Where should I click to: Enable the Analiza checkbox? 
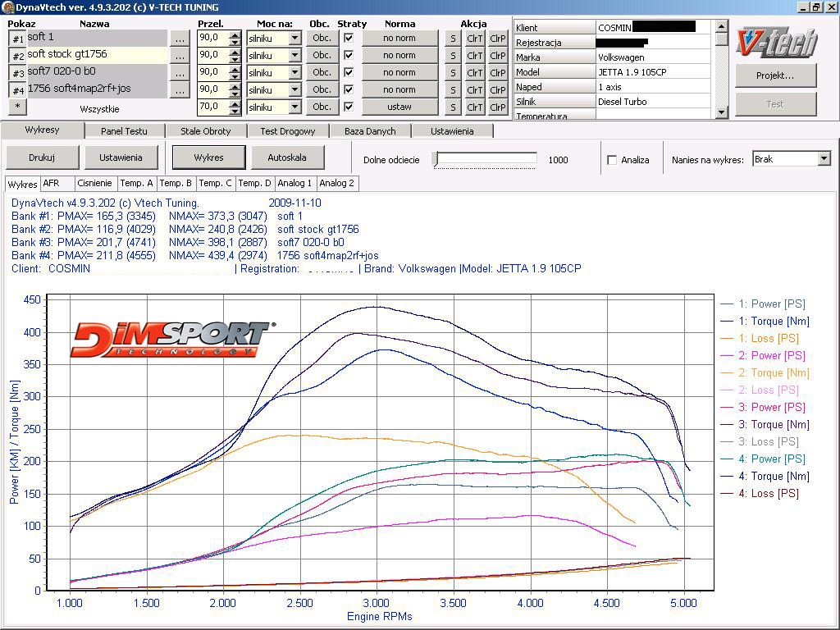click(612, 160)
